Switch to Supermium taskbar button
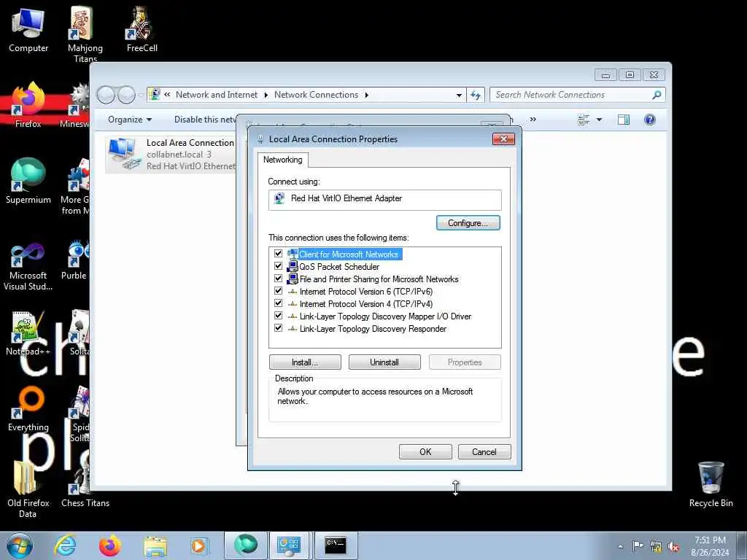 click(246, 545)
